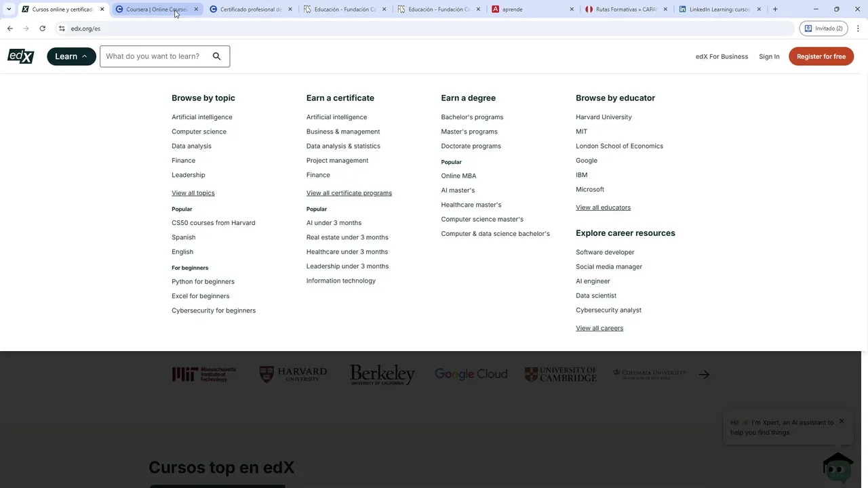The width and height of the screenshot is (868, 488).
Task: Close the Xpert assistant popup
Action: 842,421
